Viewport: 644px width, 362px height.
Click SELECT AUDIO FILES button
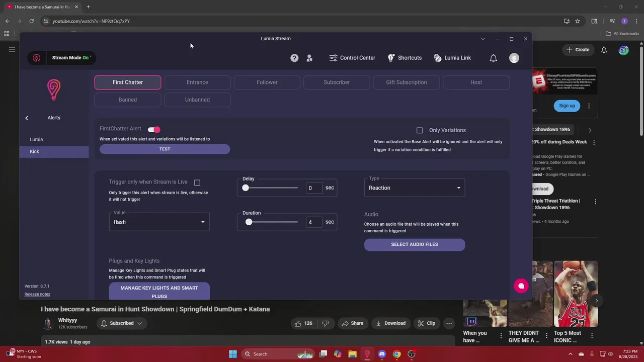point(415,244)
